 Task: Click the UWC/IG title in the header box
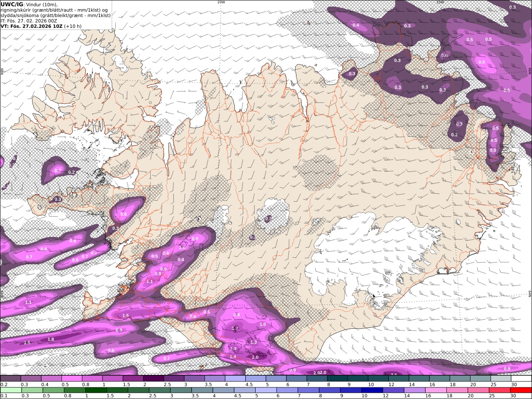point(12,4)
